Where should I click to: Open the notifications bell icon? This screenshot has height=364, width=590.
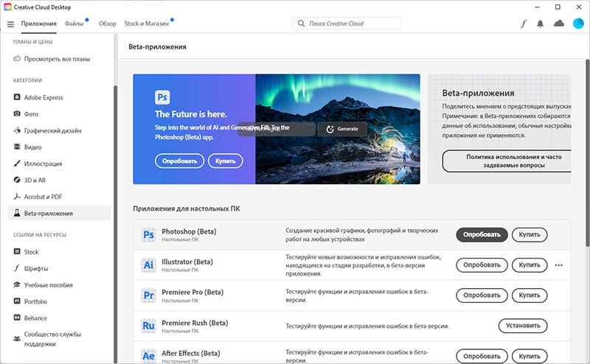(x=541, y=24)
